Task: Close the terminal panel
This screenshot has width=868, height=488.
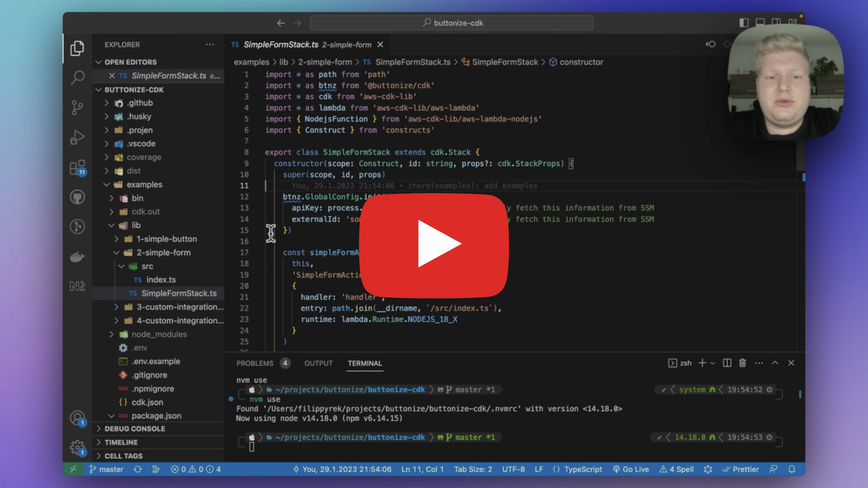Action: (x=791, y=363)
